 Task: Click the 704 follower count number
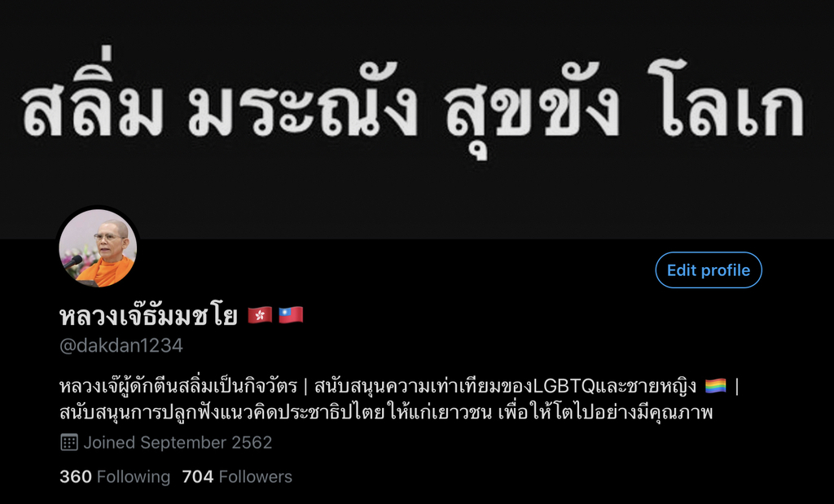pyautogui.click(x=198, y=476)
